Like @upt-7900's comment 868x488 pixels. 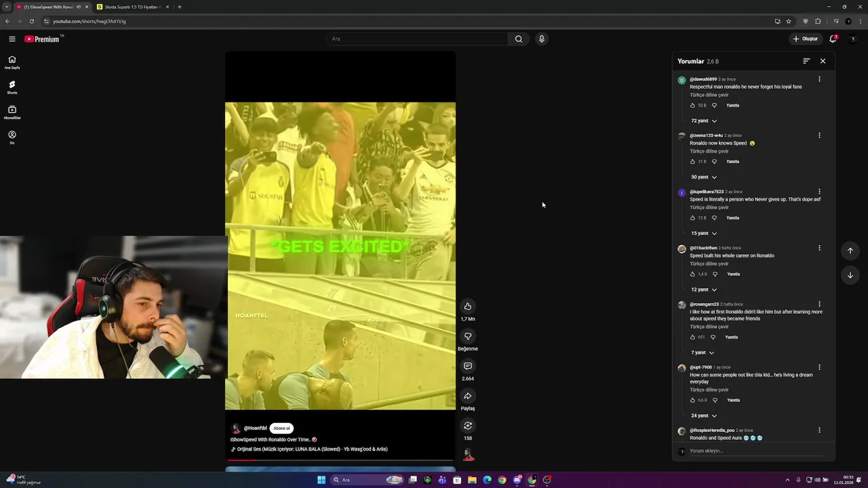point(692,400)
